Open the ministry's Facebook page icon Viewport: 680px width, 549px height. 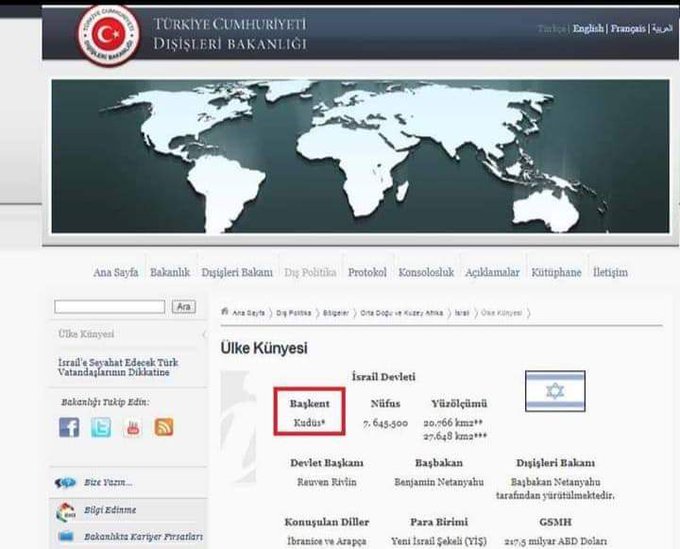tap(69, 427)
